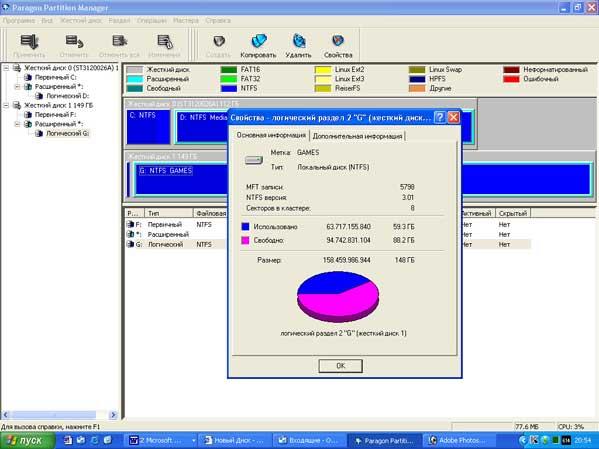Collapse Расширенный node under Жесткий диск 0
This screenshot has width=599, height=449.
point(17,87)
